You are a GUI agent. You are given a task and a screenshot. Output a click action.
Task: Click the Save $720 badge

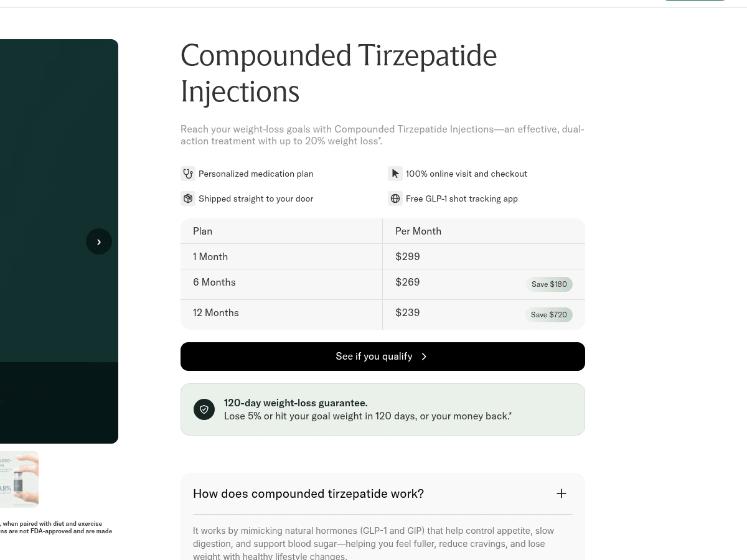click(x=549, y=315)
